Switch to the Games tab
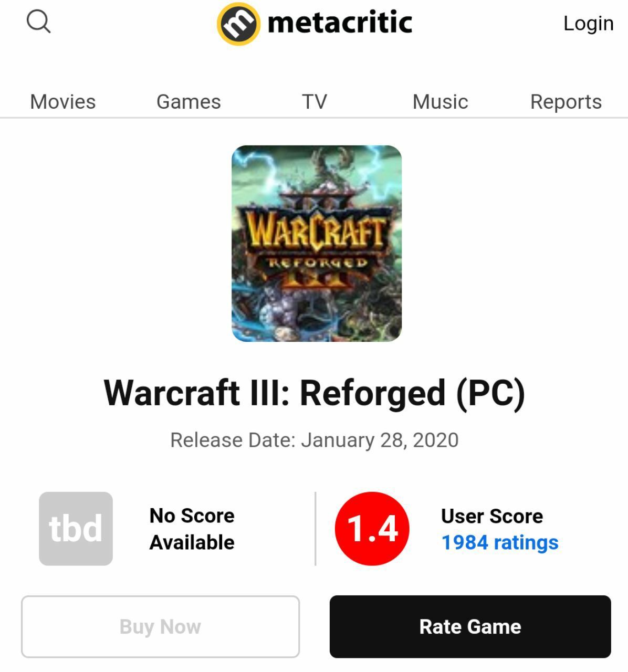This screenshot has height=672, width=628. point(189,101)
